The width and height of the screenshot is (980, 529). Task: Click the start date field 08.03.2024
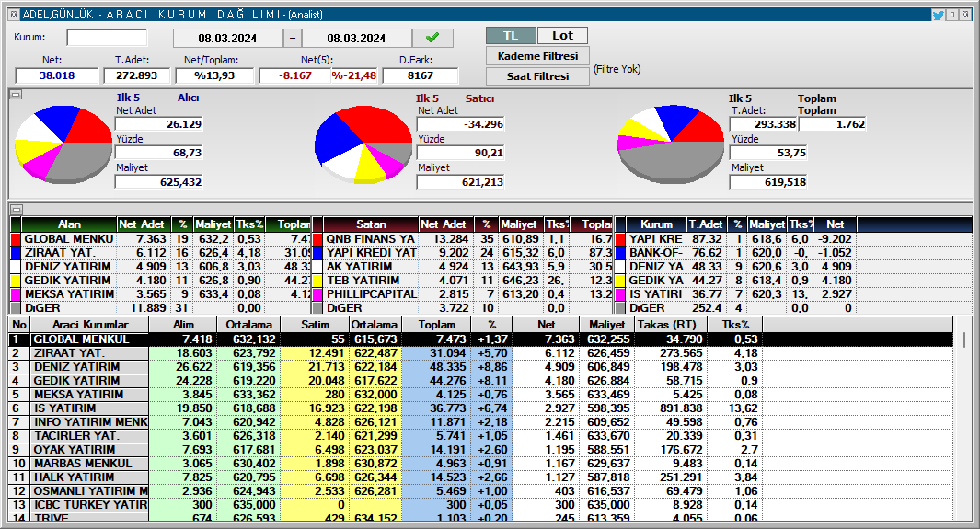[227, 38]
